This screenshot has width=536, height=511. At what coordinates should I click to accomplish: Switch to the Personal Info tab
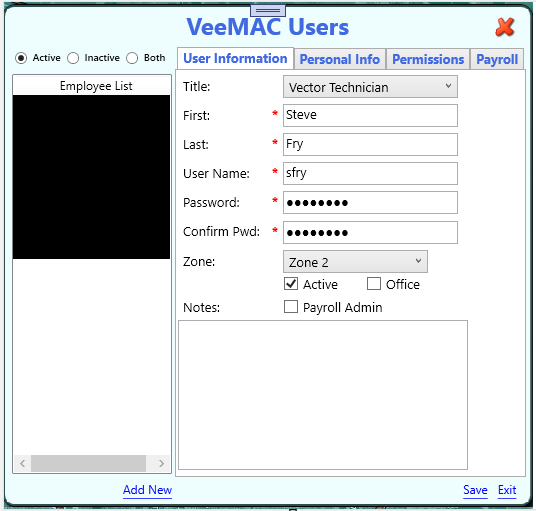coord(340,59)
